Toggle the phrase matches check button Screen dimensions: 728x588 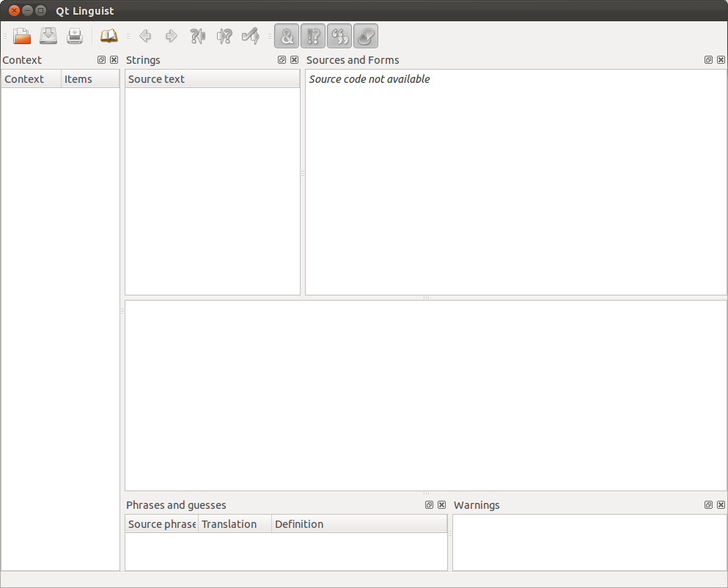point(339,36)
